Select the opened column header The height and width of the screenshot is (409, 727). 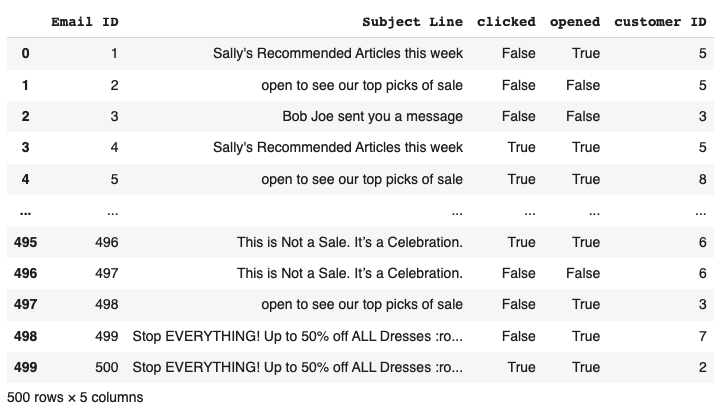coord(574,22)
